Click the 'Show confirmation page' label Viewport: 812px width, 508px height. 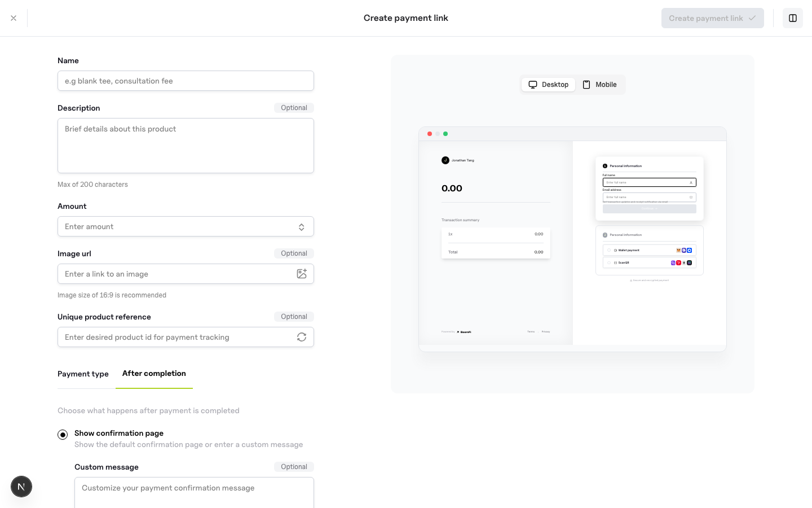tap(119, 433)
